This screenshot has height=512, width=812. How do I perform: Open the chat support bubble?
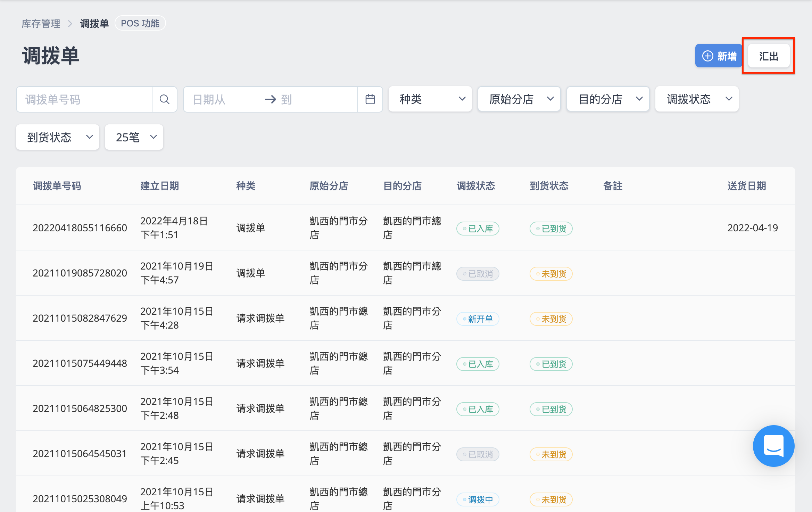click(773, 446)
